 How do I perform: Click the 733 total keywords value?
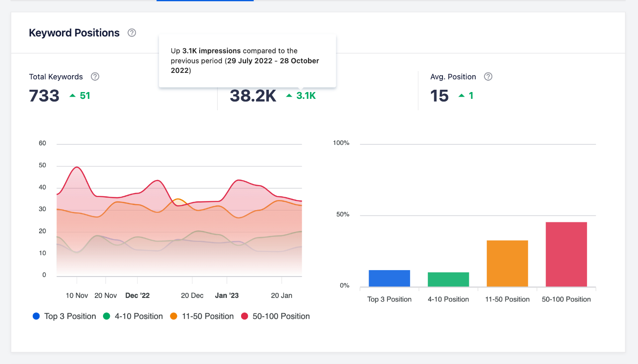44,96
